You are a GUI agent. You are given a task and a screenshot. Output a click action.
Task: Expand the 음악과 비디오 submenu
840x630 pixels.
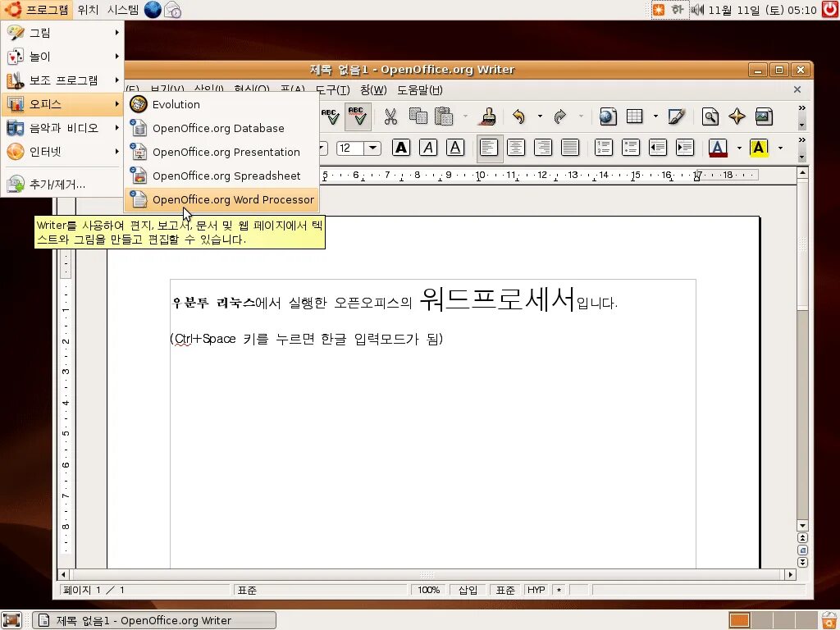(62, 127)
